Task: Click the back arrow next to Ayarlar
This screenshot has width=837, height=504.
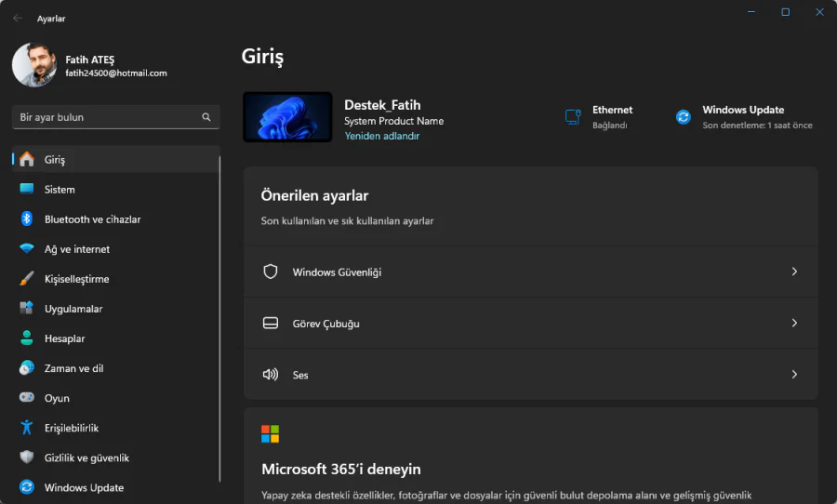Action: (x=18, y=19)
